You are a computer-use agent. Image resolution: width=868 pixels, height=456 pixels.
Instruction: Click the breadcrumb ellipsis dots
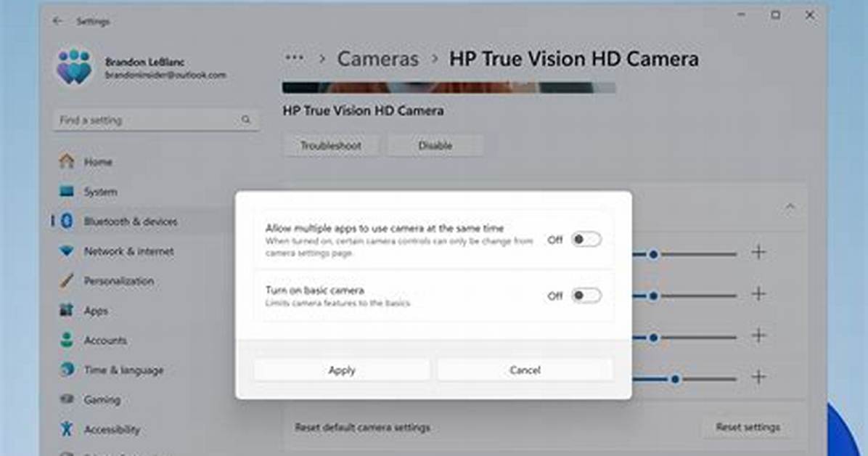pos(294,58)
